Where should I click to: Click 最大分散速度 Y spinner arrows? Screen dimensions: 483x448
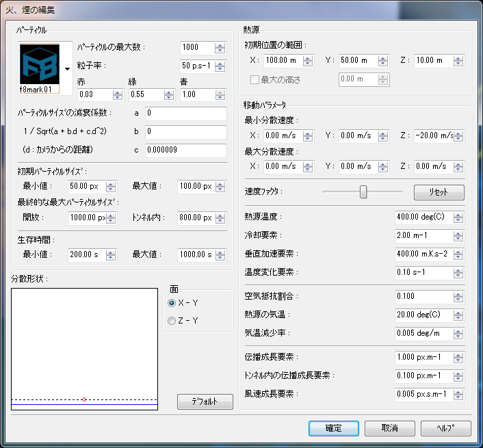tap(383, 167)
